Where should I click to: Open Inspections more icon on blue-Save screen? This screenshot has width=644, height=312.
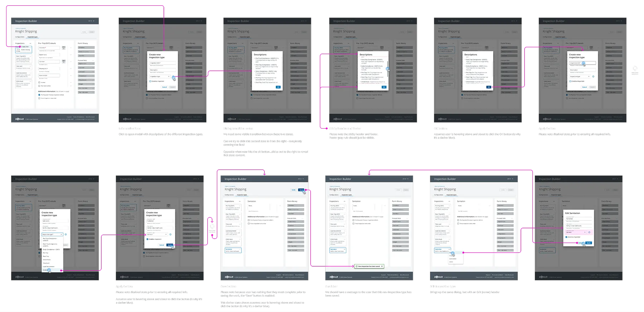(x=240, y=201)
